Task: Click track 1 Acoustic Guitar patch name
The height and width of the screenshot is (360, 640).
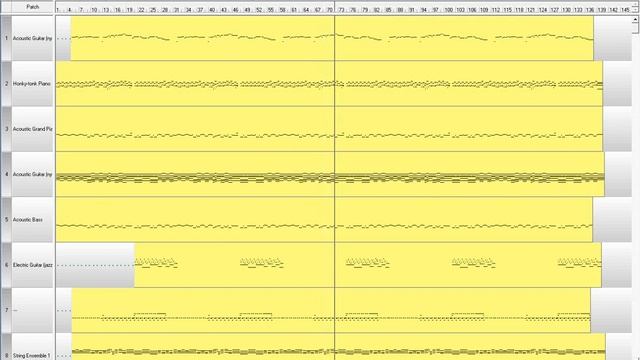Action: coord(33,38)
